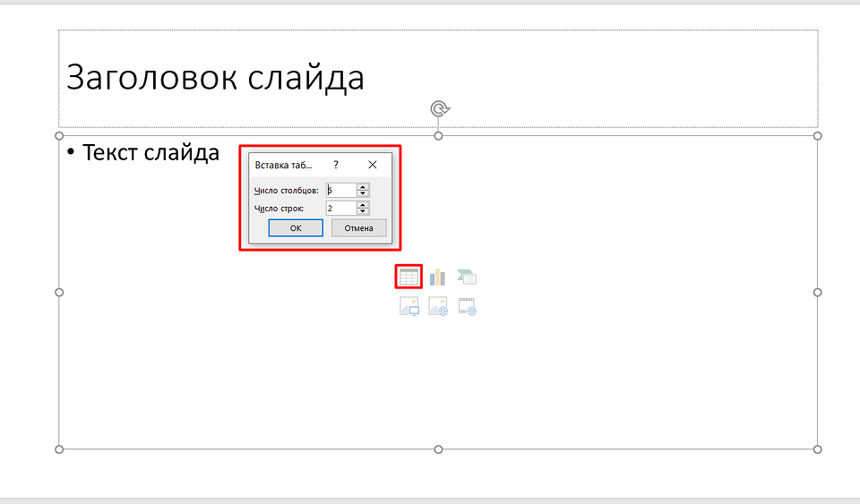Click the Число столбцов input field
The image size is (860, 504).
(x=341, y=190)
